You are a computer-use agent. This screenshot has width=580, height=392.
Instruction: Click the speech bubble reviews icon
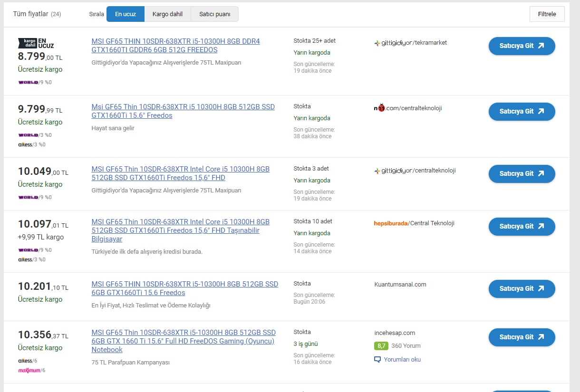click(377, 360)
